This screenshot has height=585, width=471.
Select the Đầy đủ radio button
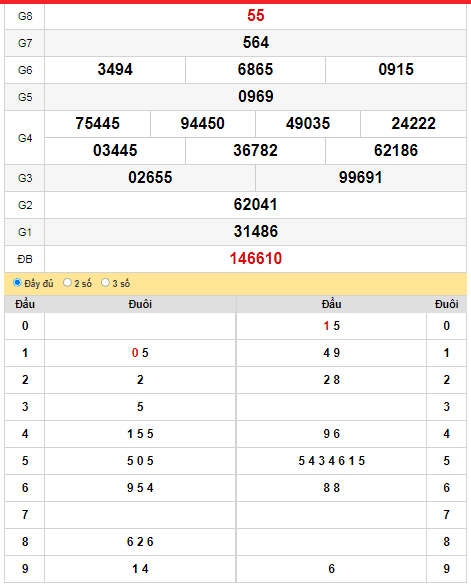17,283
